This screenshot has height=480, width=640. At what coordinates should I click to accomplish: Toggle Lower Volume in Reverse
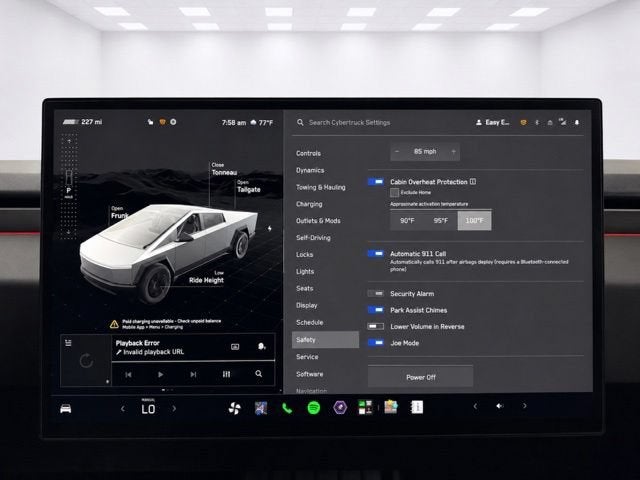(376, 326)
